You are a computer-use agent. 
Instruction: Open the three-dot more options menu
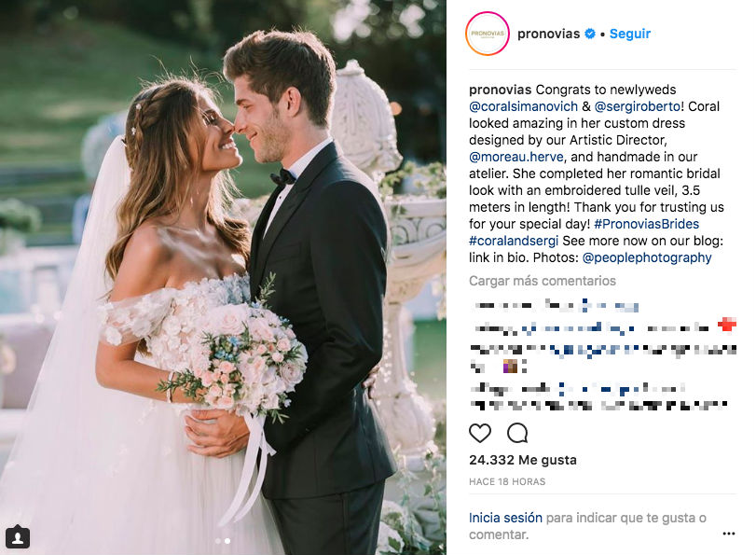point(729,534)
